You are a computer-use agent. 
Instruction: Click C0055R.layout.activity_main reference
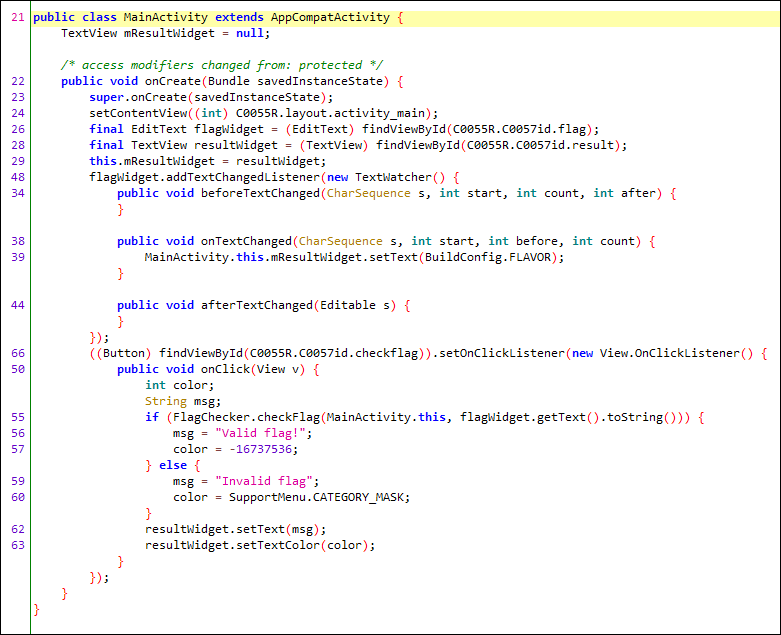pos(330,113)
